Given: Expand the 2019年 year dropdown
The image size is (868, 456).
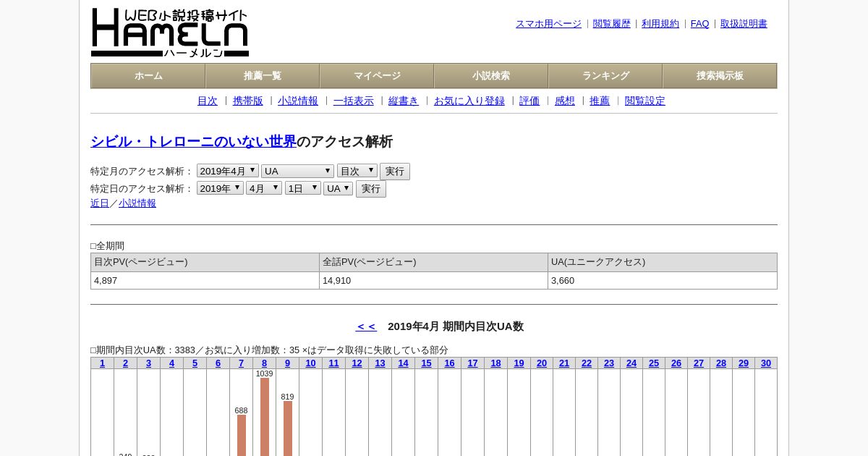Looking at the screenshot, I should pyautogui.click(x=220, y=188).
